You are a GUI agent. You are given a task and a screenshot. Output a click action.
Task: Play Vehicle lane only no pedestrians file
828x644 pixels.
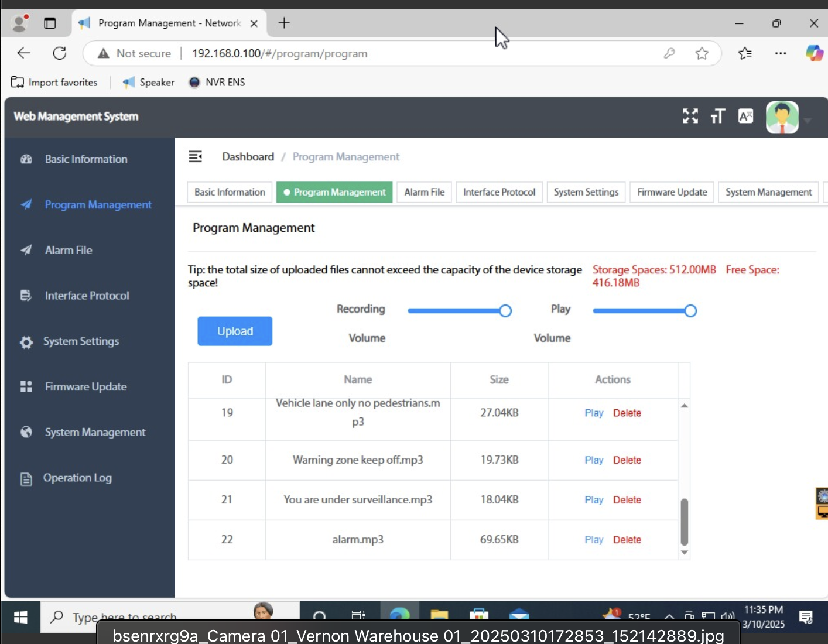(594, 413)
